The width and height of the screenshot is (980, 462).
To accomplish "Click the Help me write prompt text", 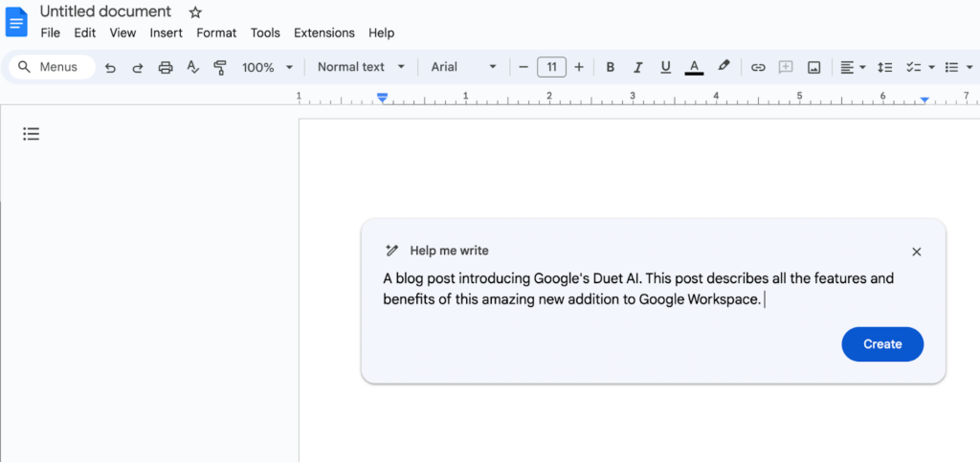I will pyautogui.click(x=638, y=289).
